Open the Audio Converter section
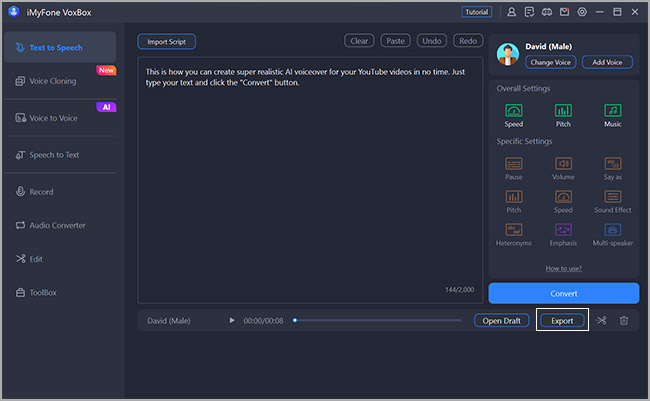 (x=60, y=226)
